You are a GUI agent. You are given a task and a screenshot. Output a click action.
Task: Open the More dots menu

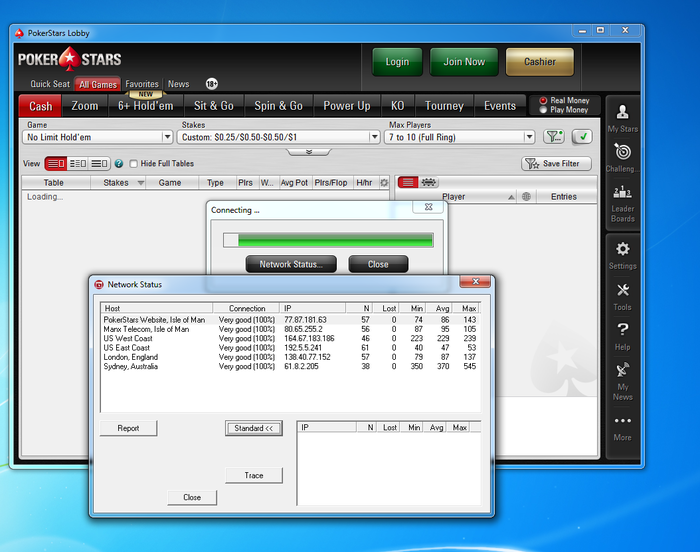point(622,428)
